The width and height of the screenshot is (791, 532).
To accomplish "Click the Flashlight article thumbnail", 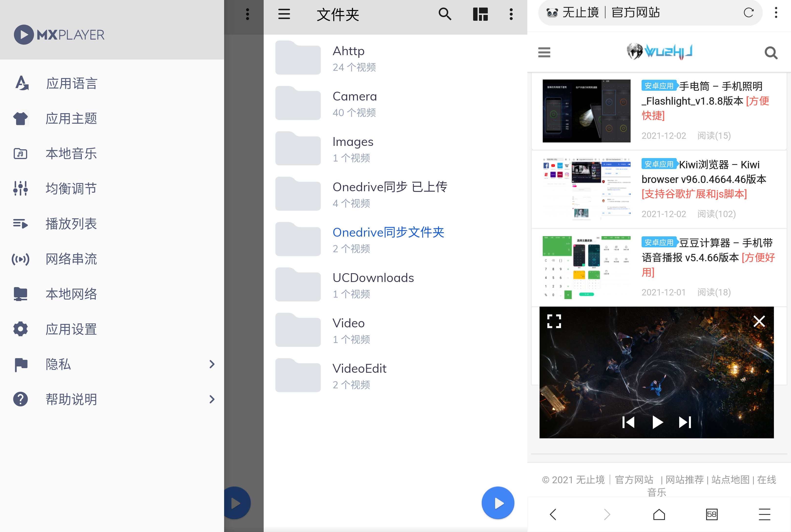I will (x=586, y=111).
